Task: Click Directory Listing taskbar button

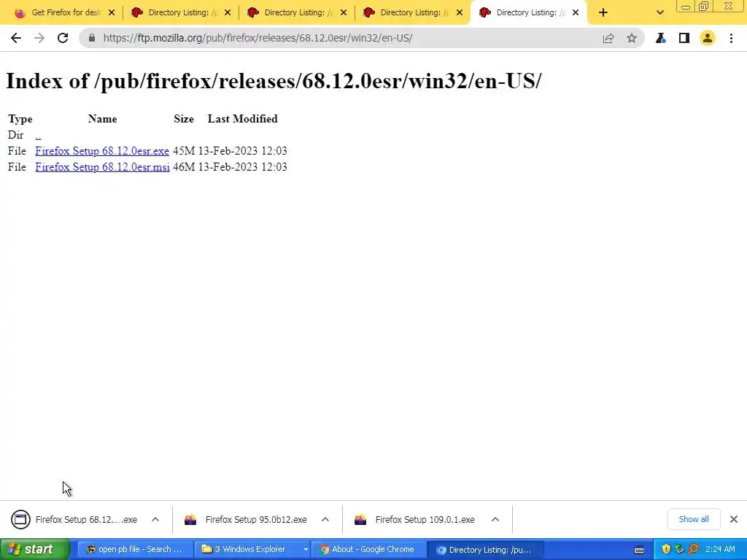Action: click(485, 550)
